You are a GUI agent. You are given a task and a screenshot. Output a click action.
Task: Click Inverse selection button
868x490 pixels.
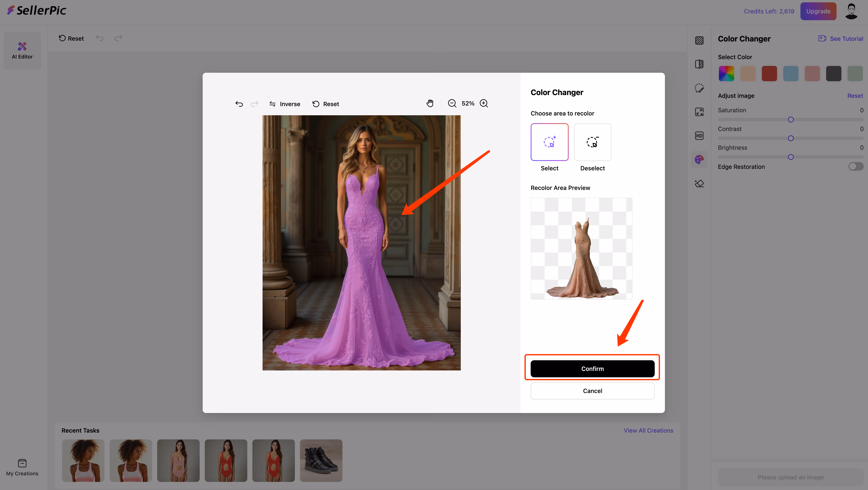285,104
